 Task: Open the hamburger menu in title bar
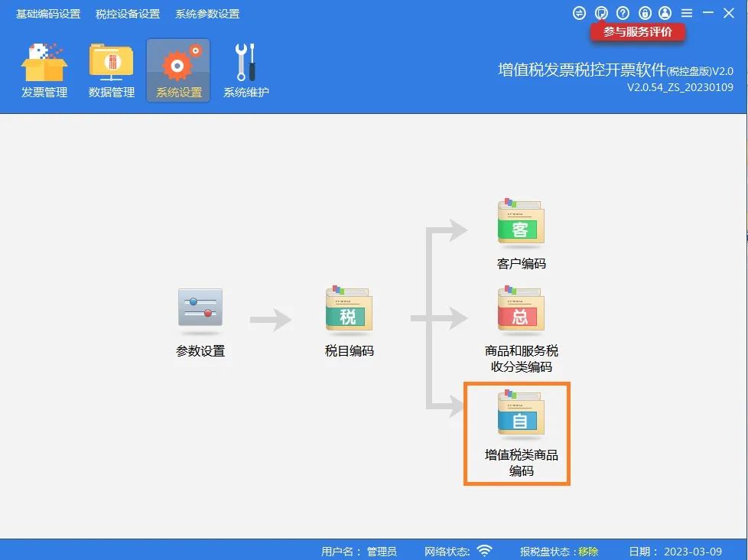click(x=687, y=13)
